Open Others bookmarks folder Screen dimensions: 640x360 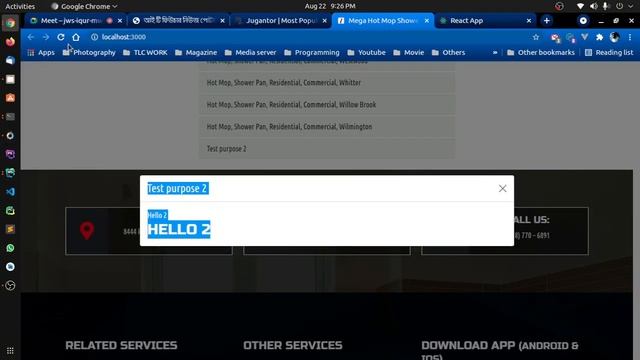coord(448,53)
